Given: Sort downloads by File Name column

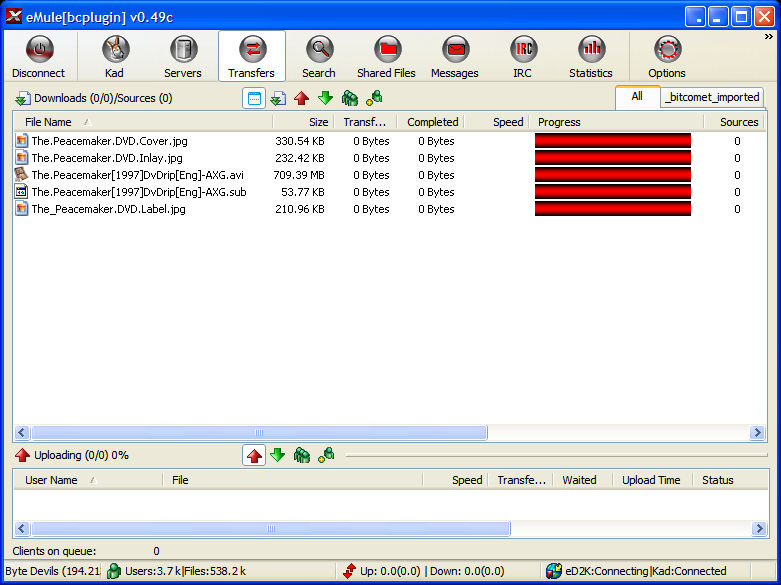Looking at the screenshot, I should (x=143, y=122).
